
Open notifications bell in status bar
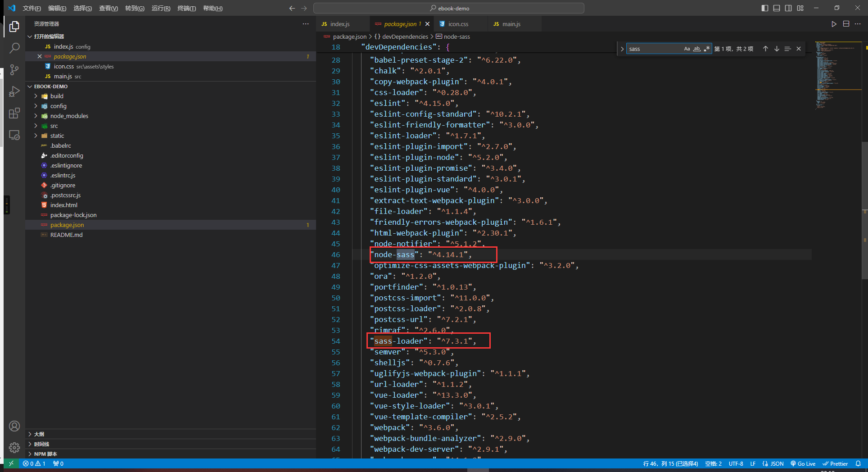tap(858, 463)
